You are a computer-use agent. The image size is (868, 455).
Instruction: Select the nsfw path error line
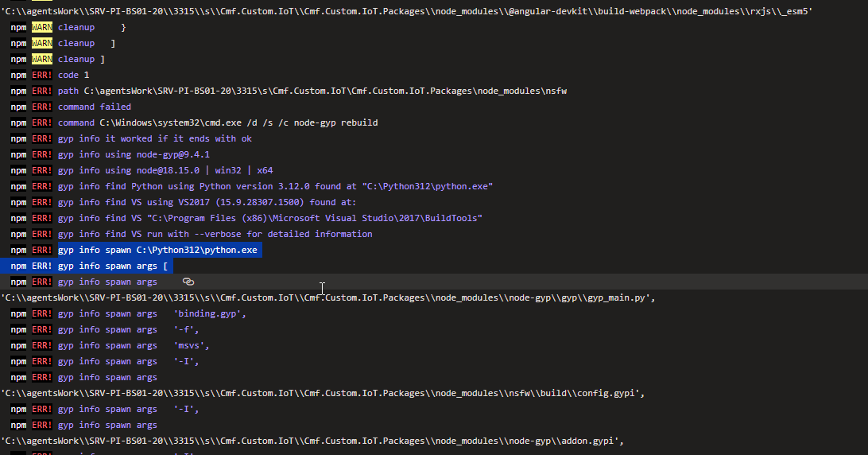point(289,91)
